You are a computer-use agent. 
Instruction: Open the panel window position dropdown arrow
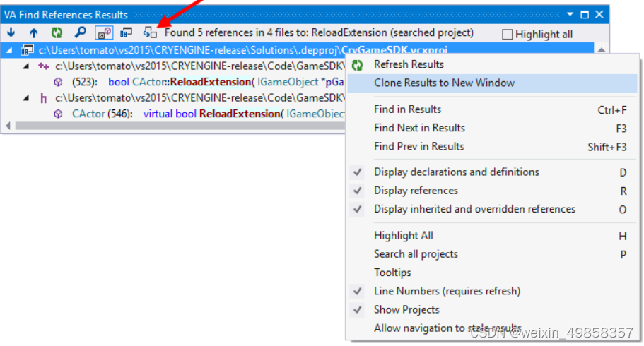tap(570, 14)
